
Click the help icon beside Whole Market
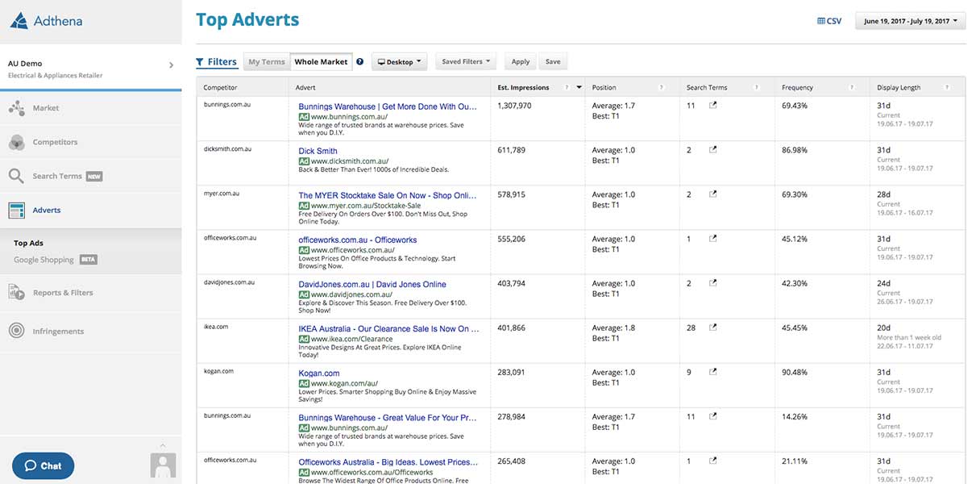[359, 61]
